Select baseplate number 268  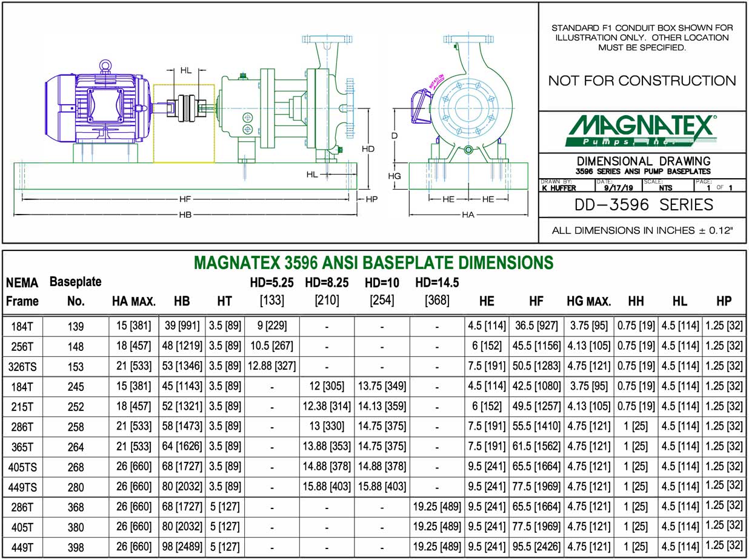(76, 467)
